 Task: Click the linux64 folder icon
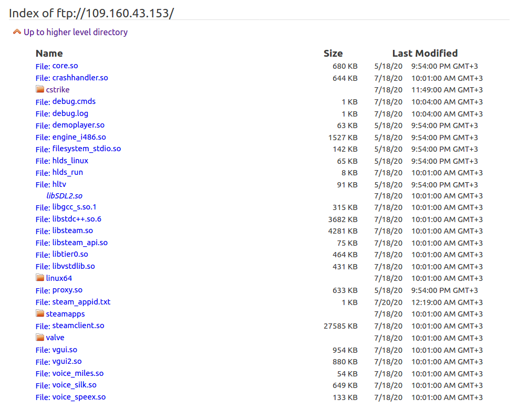coord(40,278)
